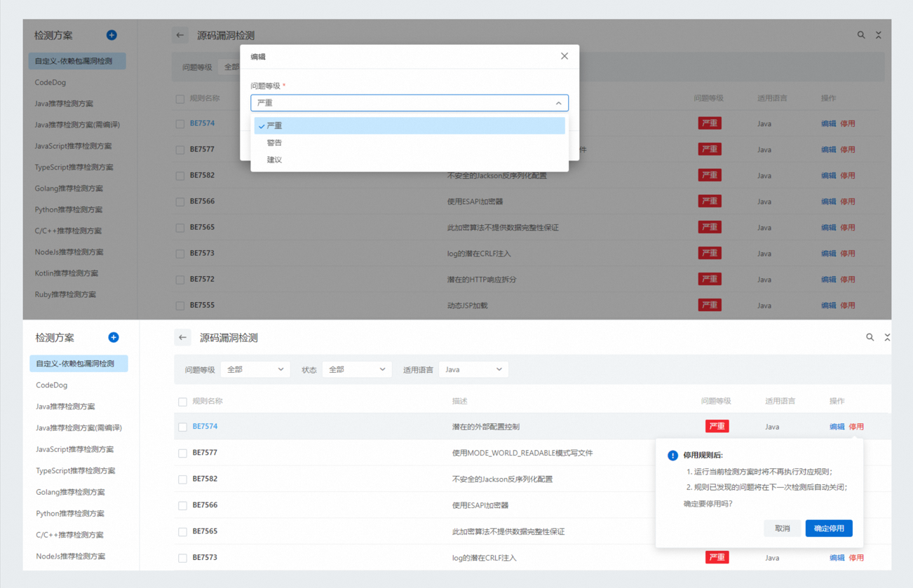Open the 问题等级 filter dropdown showing 全部
Screen dimensions: 913x588
click(255, 369)
